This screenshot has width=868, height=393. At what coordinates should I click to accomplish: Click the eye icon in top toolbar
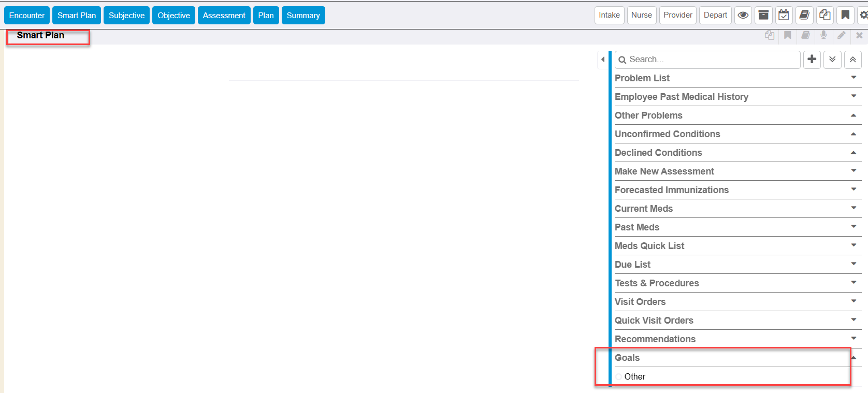click(x=743, y=15)
